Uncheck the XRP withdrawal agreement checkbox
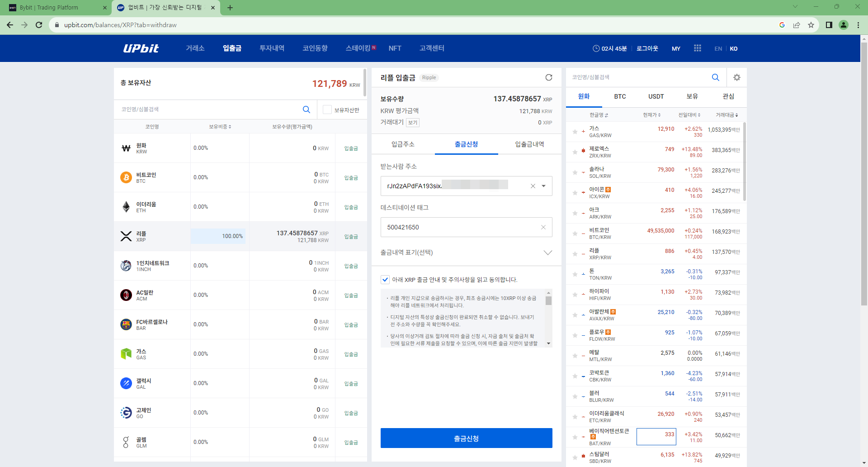 pos(385,280)
